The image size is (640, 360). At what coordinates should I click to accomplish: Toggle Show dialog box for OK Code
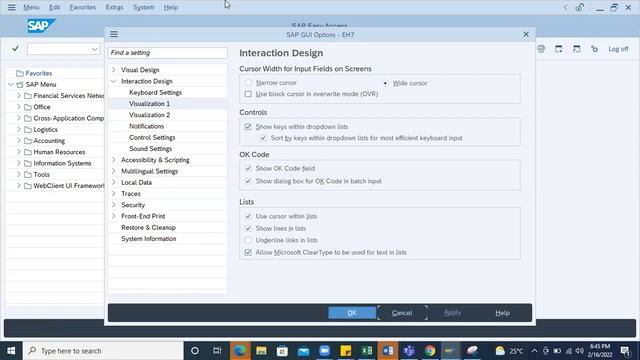(x=248, y=181)
